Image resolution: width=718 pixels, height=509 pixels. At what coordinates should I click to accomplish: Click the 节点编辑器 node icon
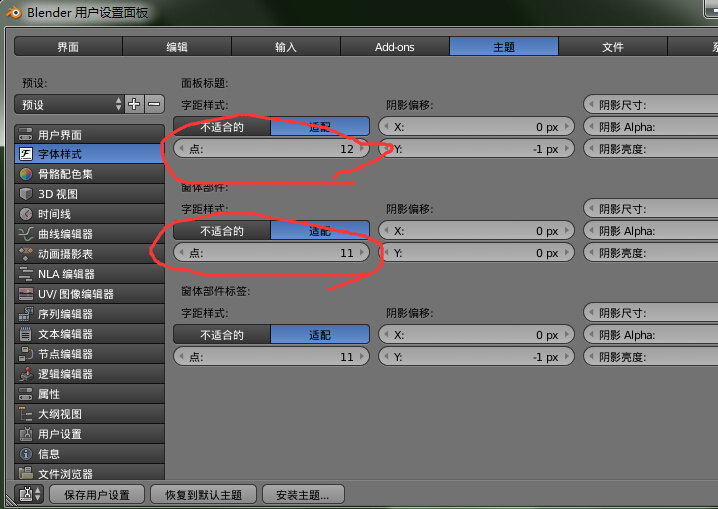tap(26, 354)
